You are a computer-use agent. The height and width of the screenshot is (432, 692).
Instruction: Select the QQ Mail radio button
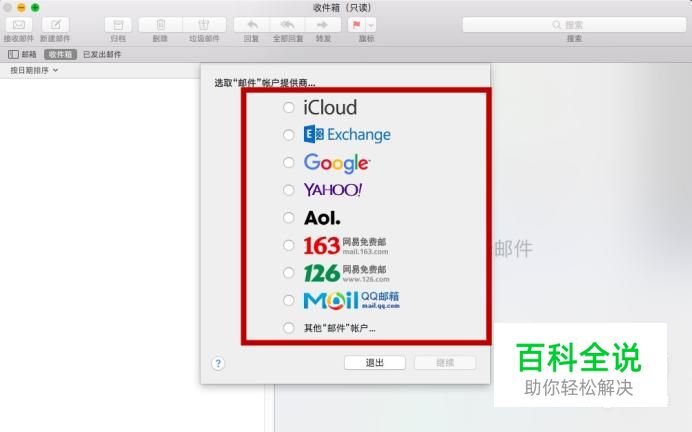pyautogui.click(x=289, y=300)
